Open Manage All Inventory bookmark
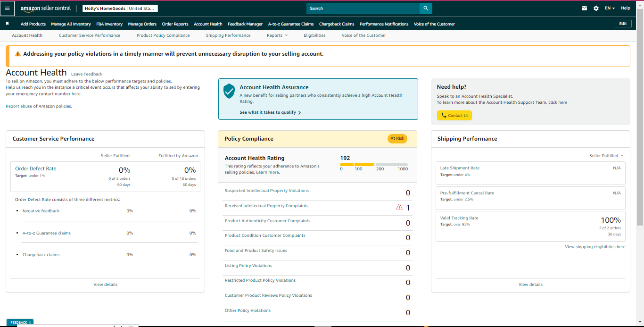 (71, 24)
